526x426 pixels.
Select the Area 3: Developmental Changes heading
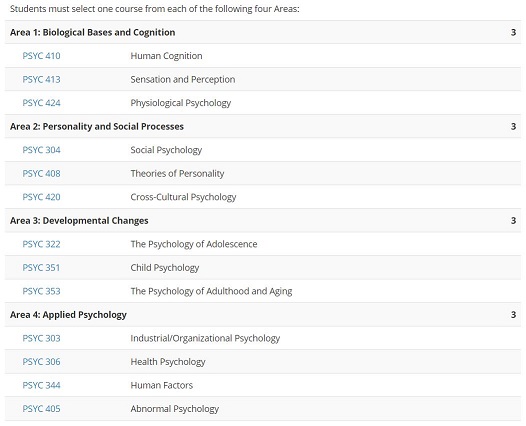point(79,221)
